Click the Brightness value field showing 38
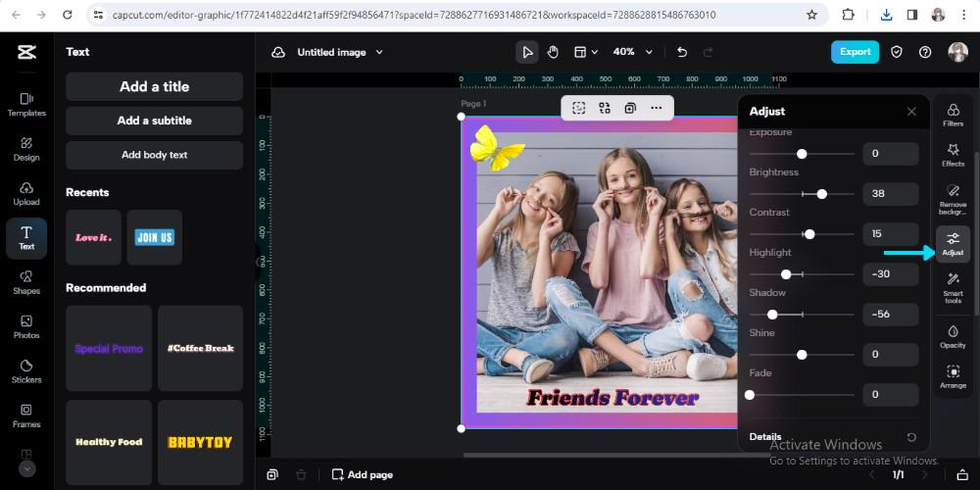The height and width of the screenshot is (490, 980). [891, 194]
